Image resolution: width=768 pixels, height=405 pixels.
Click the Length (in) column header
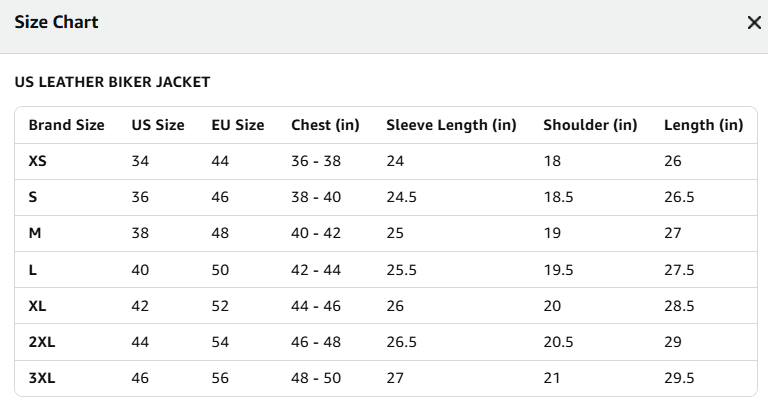click(x=703, y=125)
